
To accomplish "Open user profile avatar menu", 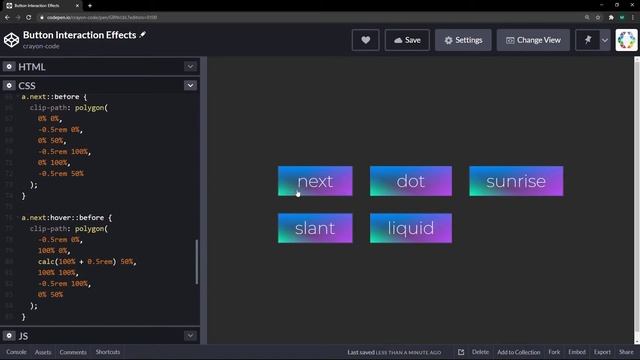I will 627,40.
